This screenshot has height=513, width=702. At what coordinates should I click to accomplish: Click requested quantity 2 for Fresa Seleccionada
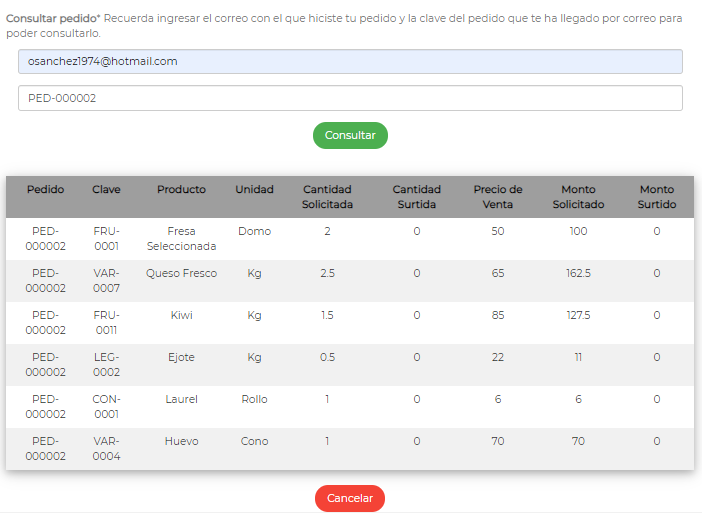[327, 231]
